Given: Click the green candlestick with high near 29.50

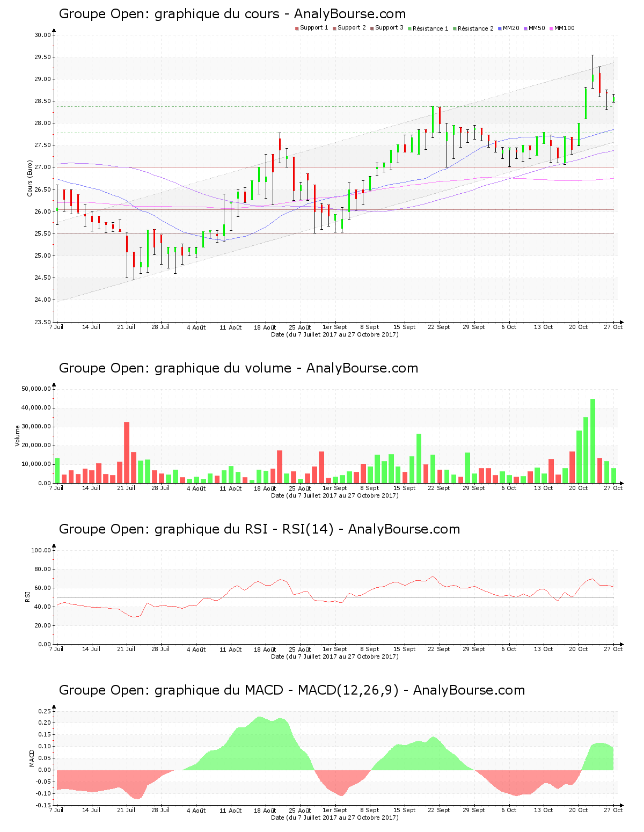Looking at the screenshot, I should [592, 72].
